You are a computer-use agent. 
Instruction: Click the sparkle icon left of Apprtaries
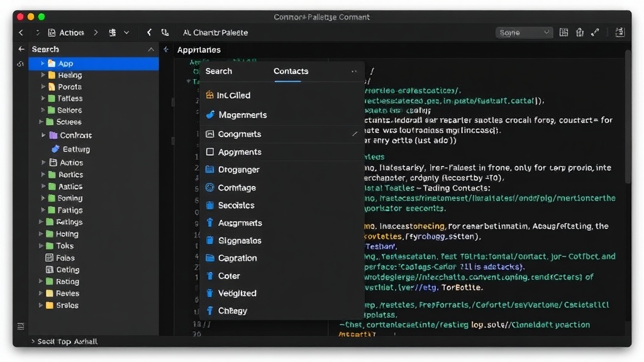click(x=166, y=50)
